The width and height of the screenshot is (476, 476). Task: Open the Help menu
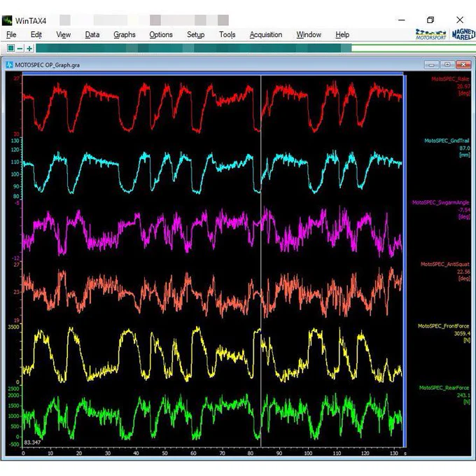point(342,34)
